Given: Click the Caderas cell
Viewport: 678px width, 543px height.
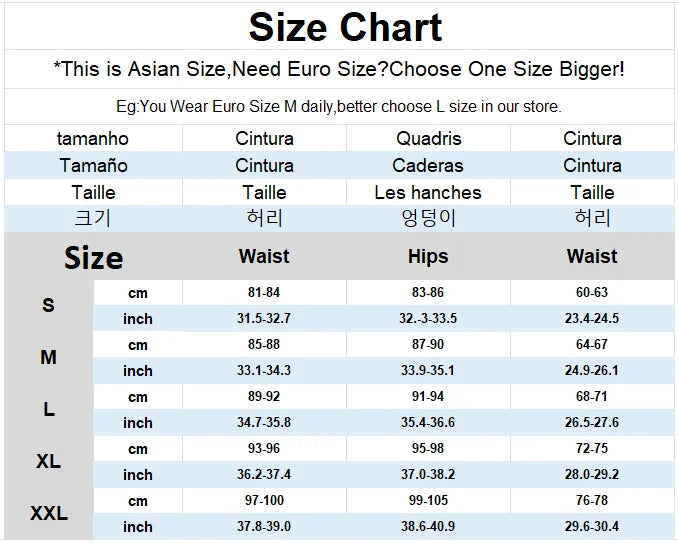Looking at the screenshot, I should coord(428,166).
